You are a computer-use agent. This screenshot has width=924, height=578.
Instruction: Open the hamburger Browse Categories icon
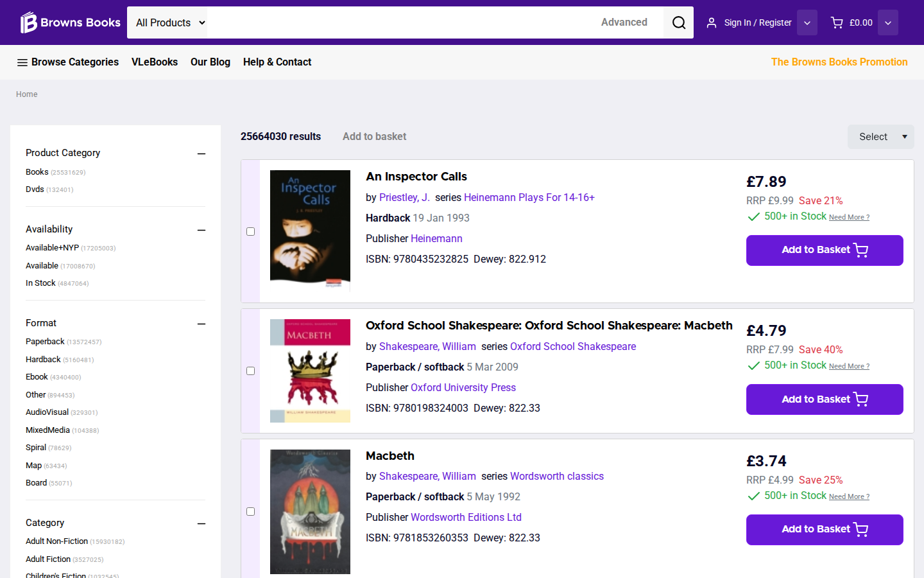coord(22,62)
